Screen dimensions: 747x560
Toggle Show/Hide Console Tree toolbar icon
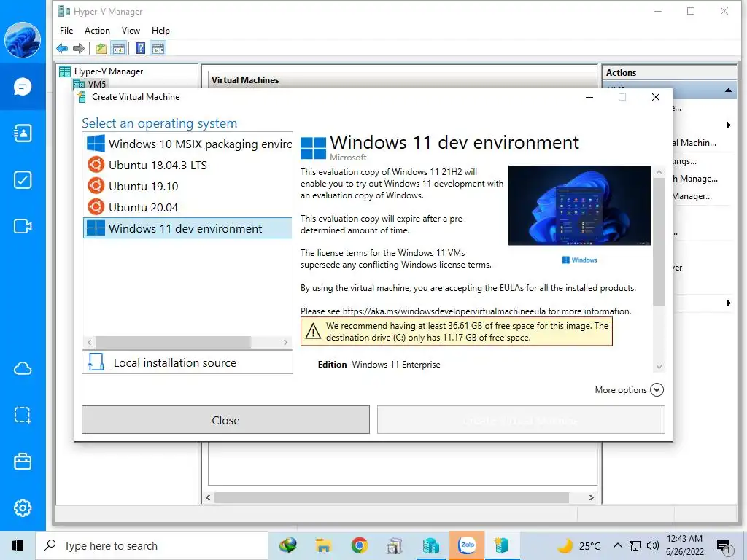tap(118, 49)
